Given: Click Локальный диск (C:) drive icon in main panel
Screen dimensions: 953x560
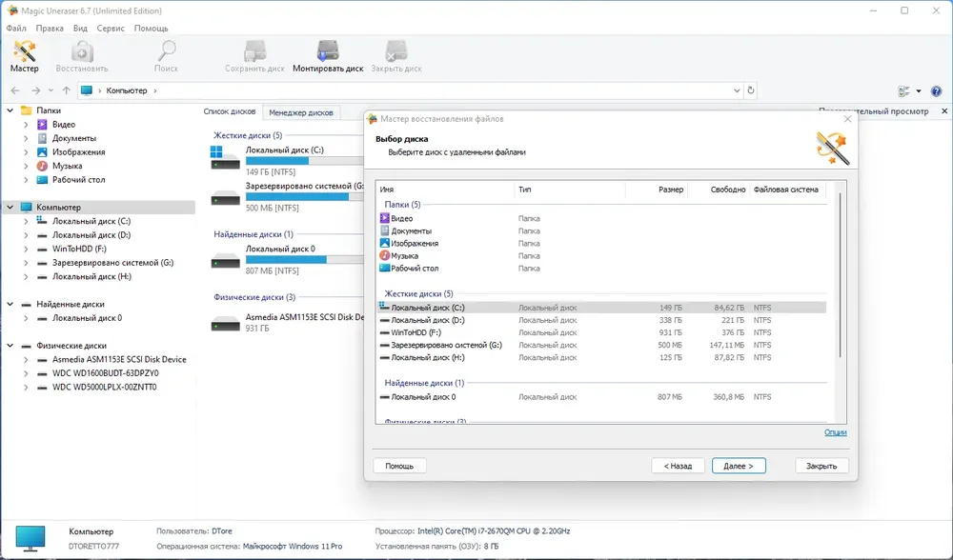Looking at the screenshot, I should click(x=225, y=157).
